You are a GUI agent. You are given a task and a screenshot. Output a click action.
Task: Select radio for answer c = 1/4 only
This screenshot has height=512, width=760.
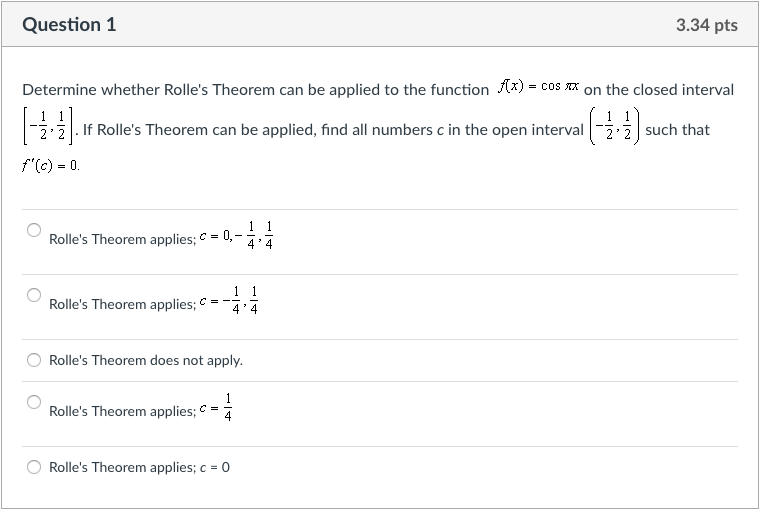[34, 402]
